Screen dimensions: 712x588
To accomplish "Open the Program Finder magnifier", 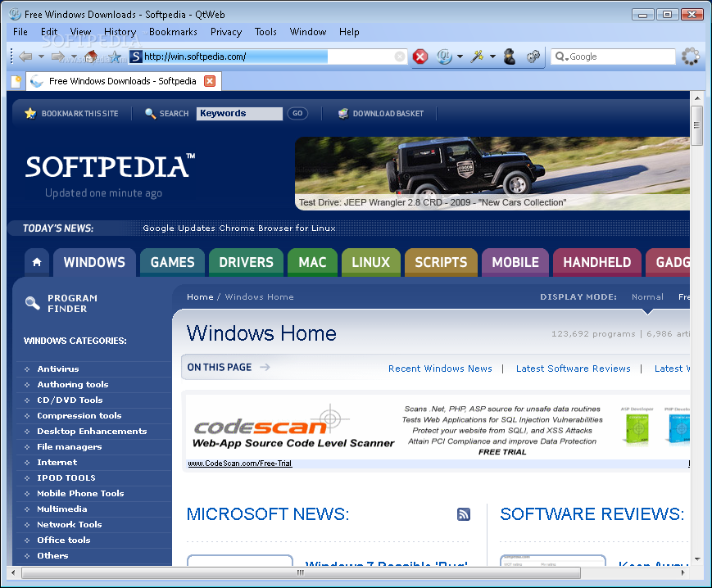I will point(32,303).
